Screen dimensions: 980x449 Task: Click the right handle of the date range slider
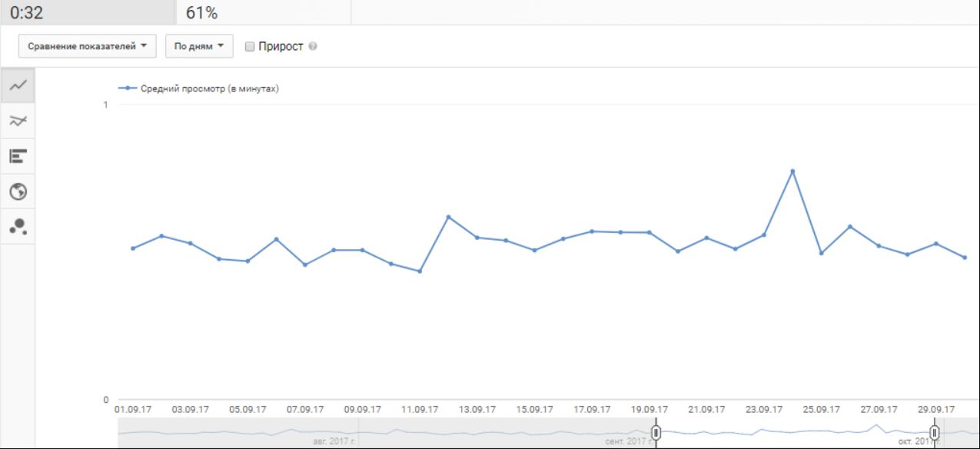click(x=935, y=433)
